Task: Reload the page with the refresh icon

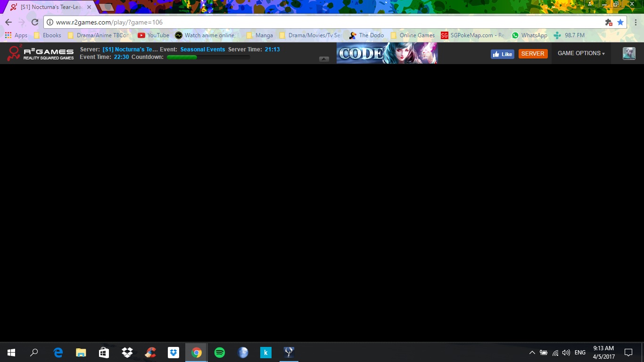Action: [x=34, y=22]
